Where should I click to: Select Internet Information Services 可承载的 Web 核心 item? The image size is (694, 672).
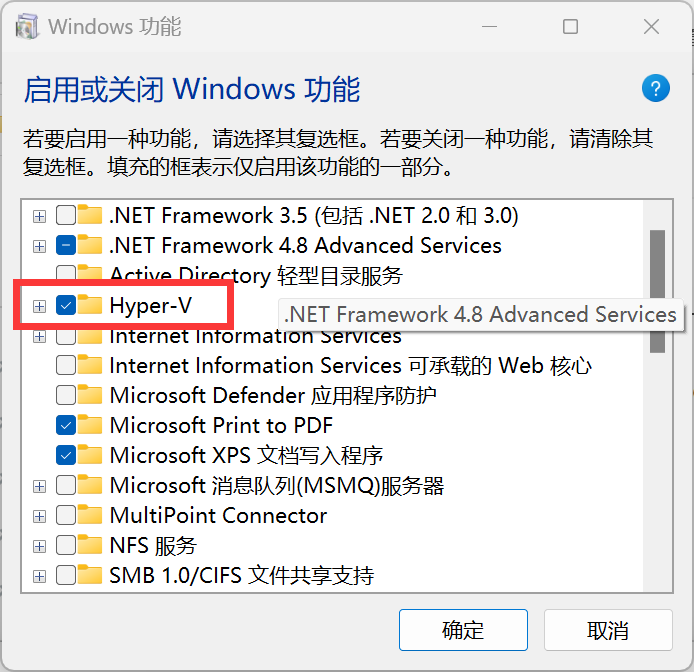tap(350, 365)
